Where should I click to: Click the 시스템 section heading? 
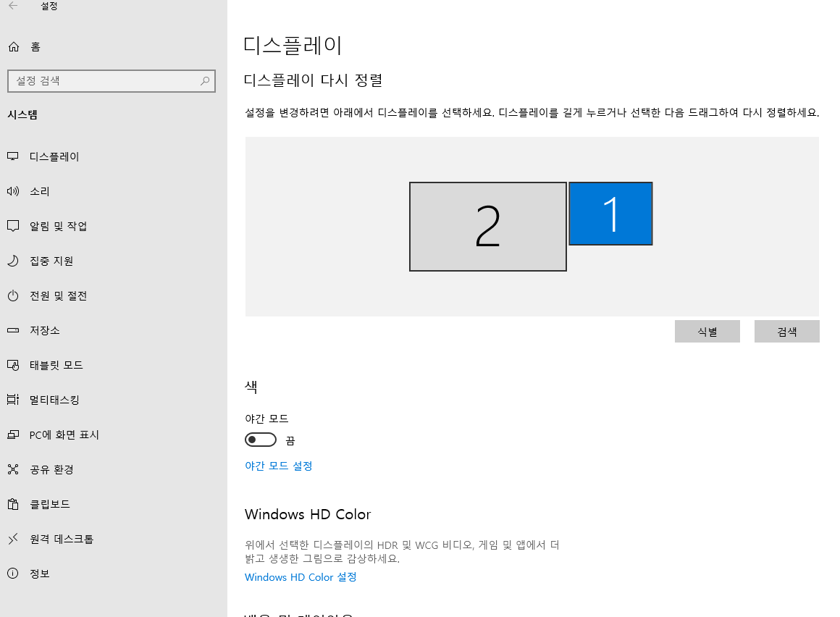pos(22,114)
